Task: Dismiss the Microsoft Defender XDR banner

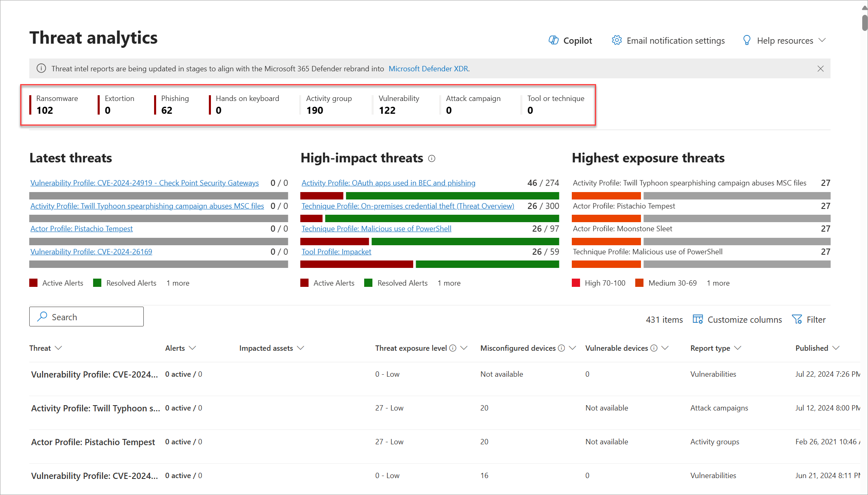Action: point(821,68)
